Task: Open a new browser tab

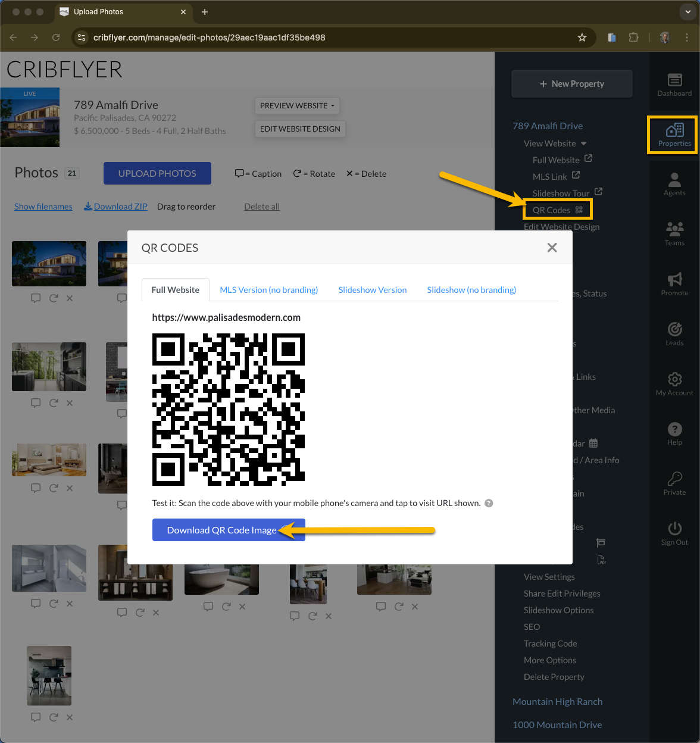Action: [205, 12]
